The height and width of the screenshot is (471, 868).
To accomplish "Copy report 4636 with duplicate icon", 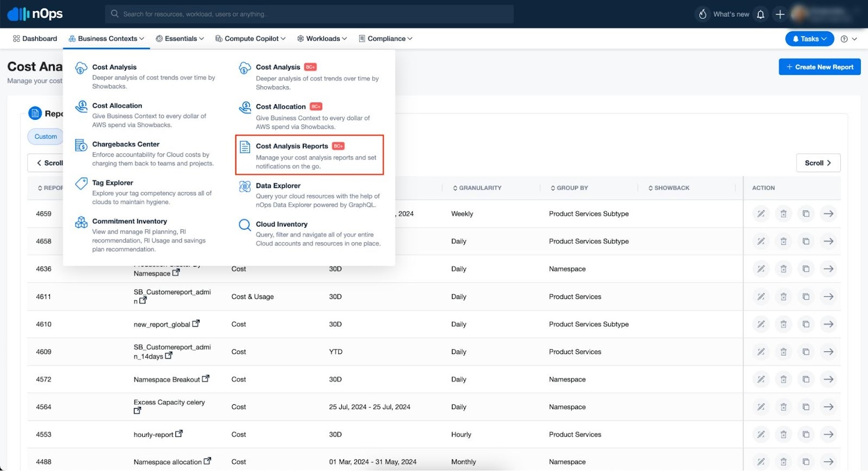I will point(806,269).
